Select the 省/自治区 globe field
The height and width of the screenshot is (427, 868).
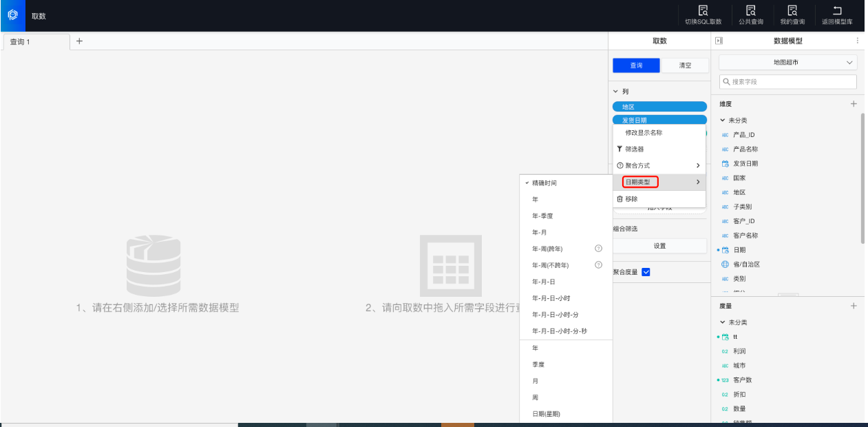point(747,264)
